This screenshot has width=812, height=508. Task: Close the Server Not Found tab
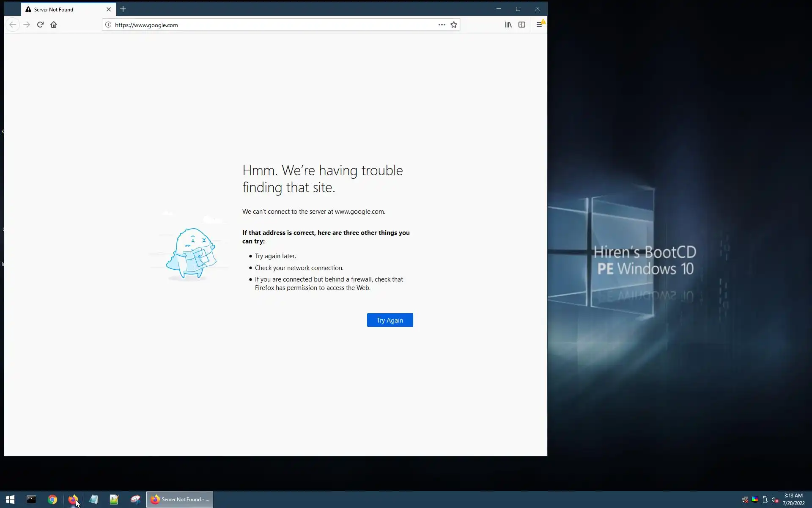pyautogui.click(x=109, y=9)
